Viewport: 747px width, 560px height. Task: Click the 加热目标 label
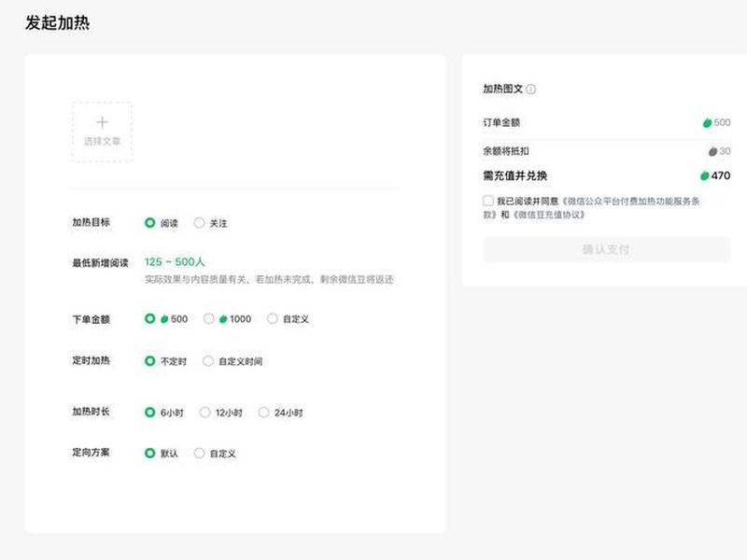coord(91,222)
